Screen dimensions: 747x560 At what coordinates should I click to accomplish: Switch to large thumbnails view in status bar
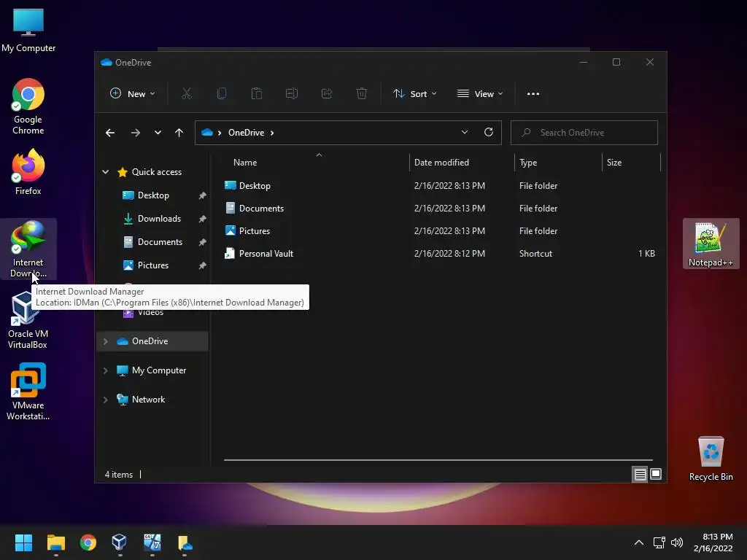click(656, 474)
